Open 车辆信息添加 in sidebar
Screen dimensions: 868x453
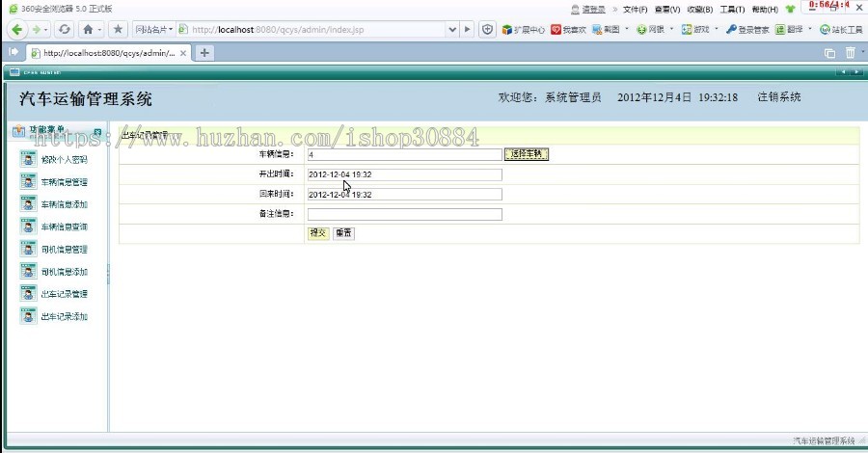point(54,204)
